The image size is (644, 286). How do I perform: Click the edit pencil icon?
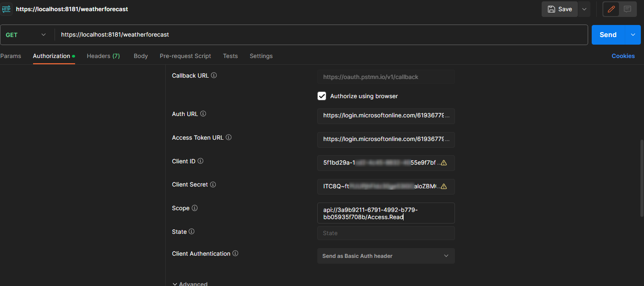611,9
